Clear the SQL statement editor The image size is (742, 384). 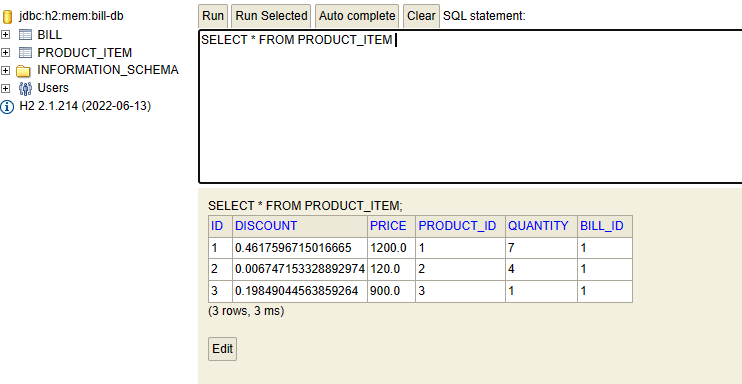click(421, 16)
